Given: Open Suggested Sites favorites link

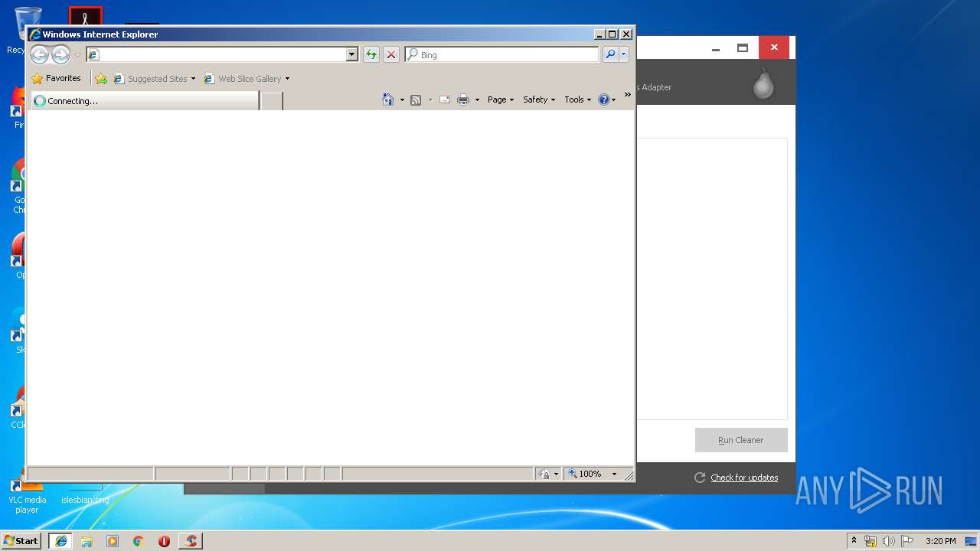Looking at the screenshot, I should [x=154, y=78].
